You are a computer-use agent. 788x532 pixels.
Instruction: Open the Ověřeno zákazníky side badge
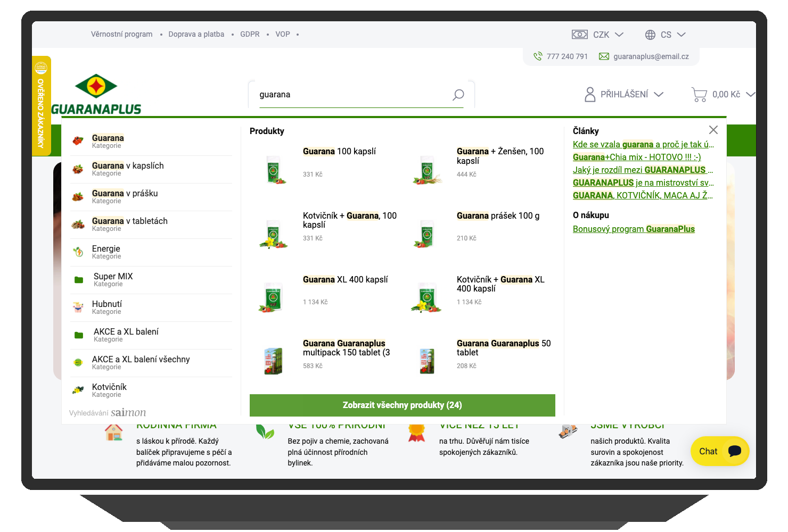41,106
